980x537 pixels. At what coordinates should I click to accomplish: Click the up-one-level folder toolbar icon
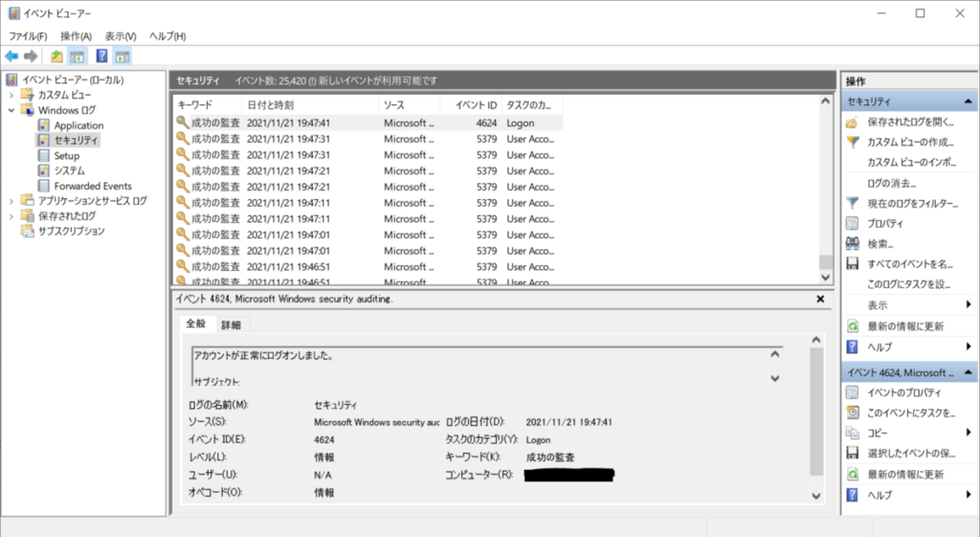point(56,56)
